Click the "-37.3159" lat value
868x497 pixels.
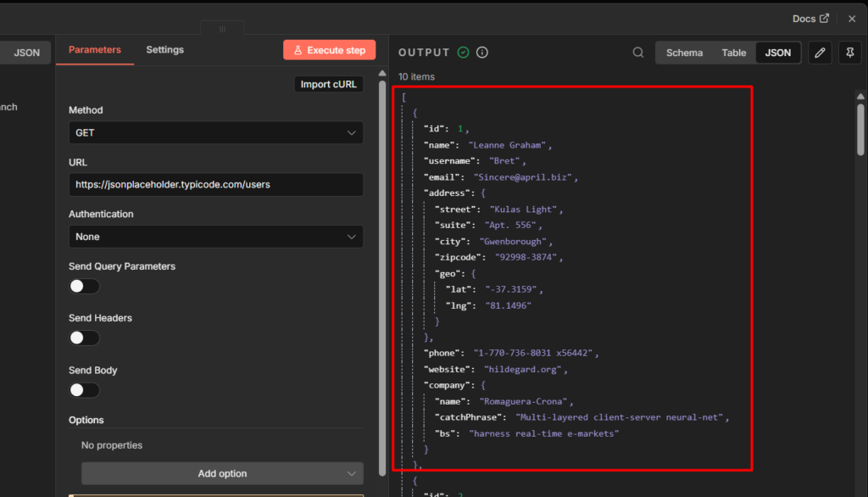511,290
